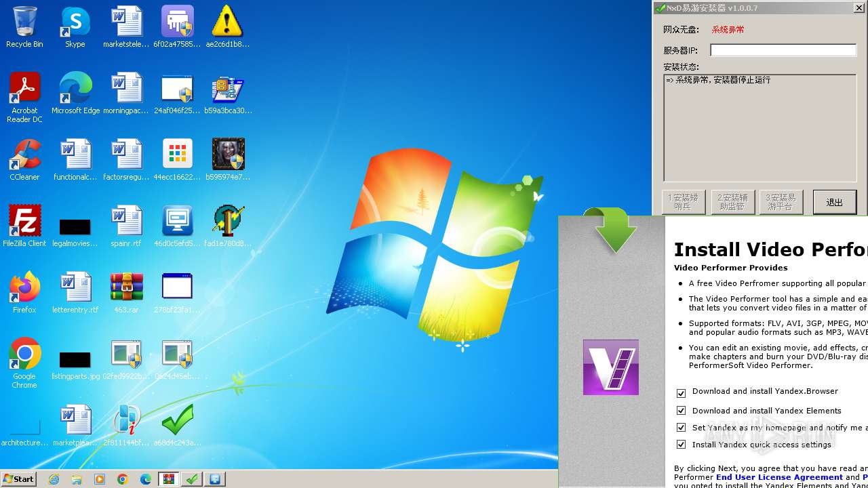Screen dimensions: 868x488
Task: Launch Chrome from the taskbar
Action: pos(123,479)
